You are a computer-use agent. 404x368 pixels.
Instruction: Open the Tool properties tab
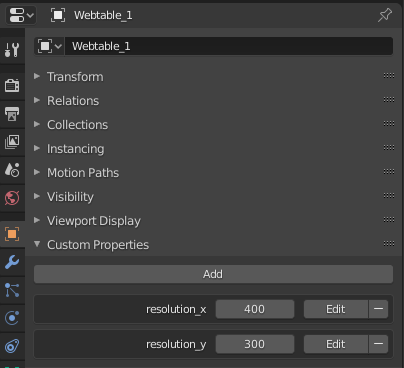click(x=12, y=50)
